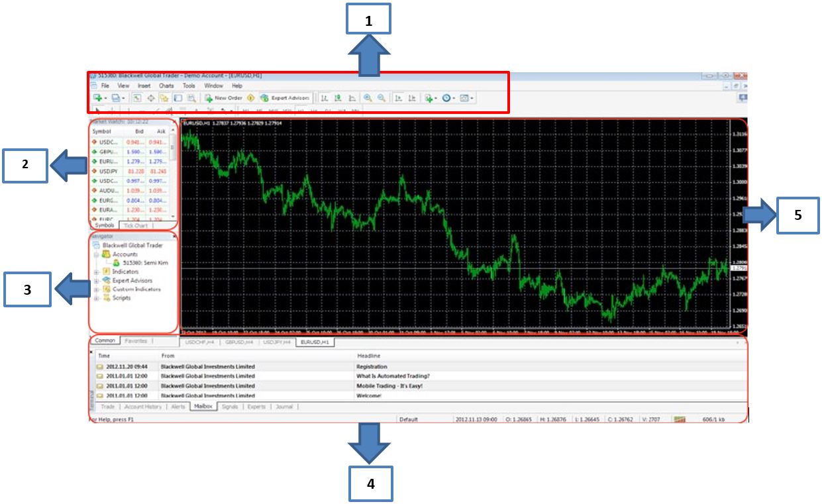Select the USDJPY row in Market Watch
The height and width of the screenshot is (504, 822).
108,171
